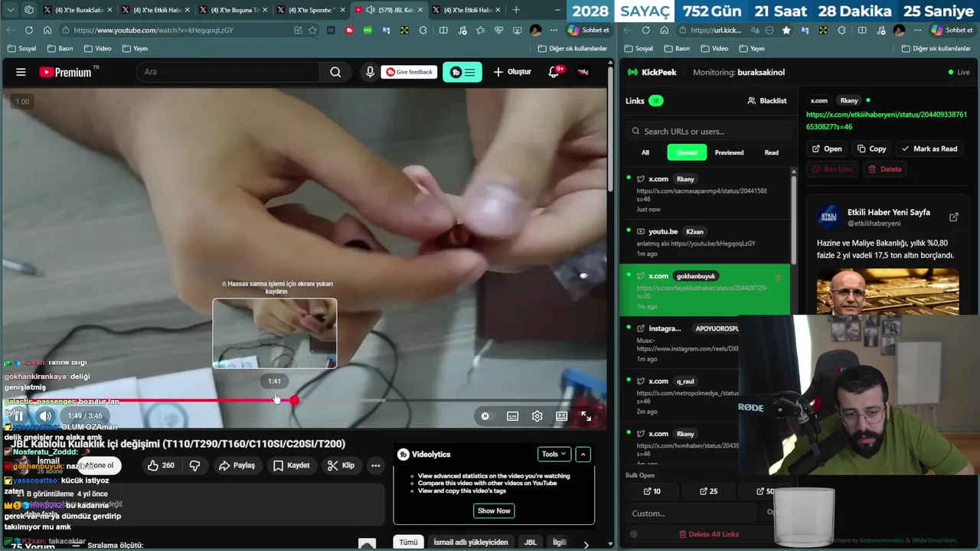
Task: Open the Yayın bookmarks folder in left browser
Action: point(134,48)
